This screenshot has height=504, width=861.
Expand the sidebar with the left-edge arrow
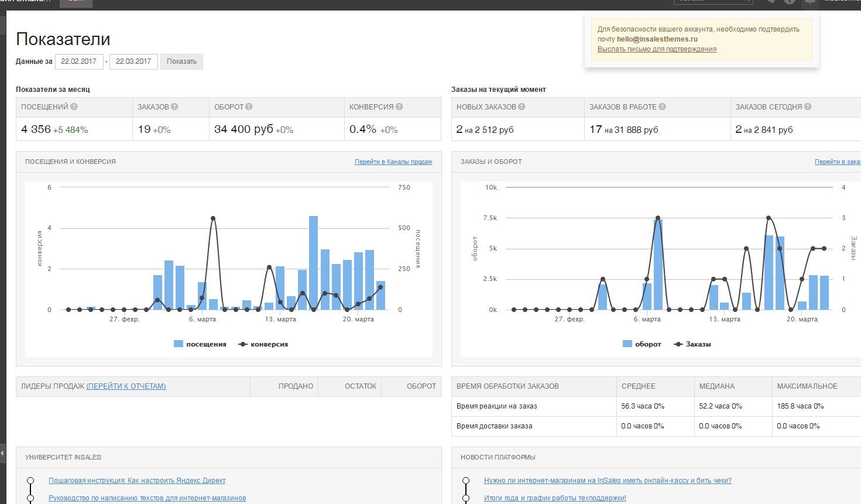2,453
